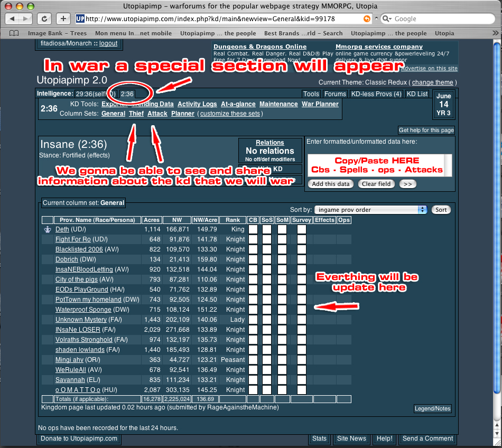Switch to the Attack column set
Image resolution: width=502 pixels, height=448 pixels.
point(157,114)
